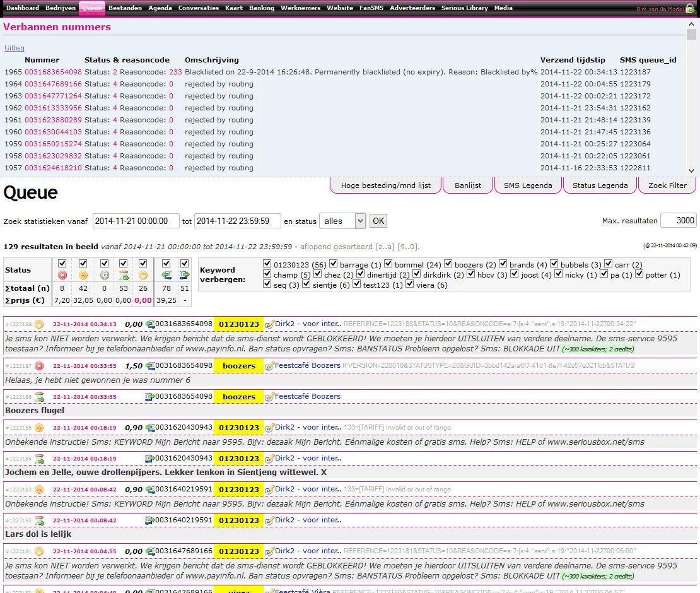This screenshot has height=593, width=700.
Task: Click the outgoing arrow icon on the 00:08:42 0,90 row
Action: (x=151, y=490)
